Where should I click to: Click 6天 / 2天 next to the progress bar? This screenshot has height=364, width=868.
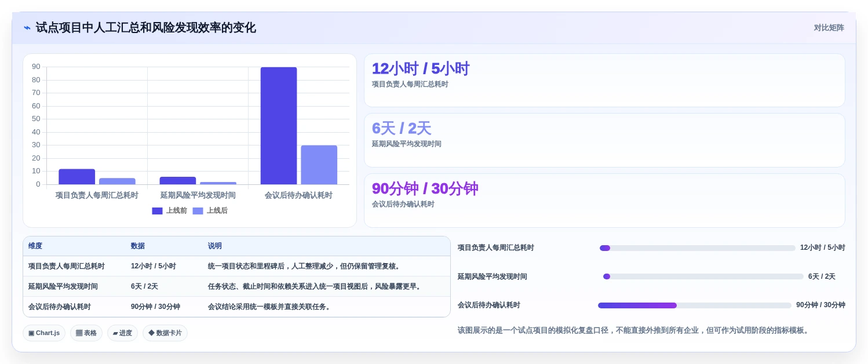pyautogui.click(x=822, y=277)
